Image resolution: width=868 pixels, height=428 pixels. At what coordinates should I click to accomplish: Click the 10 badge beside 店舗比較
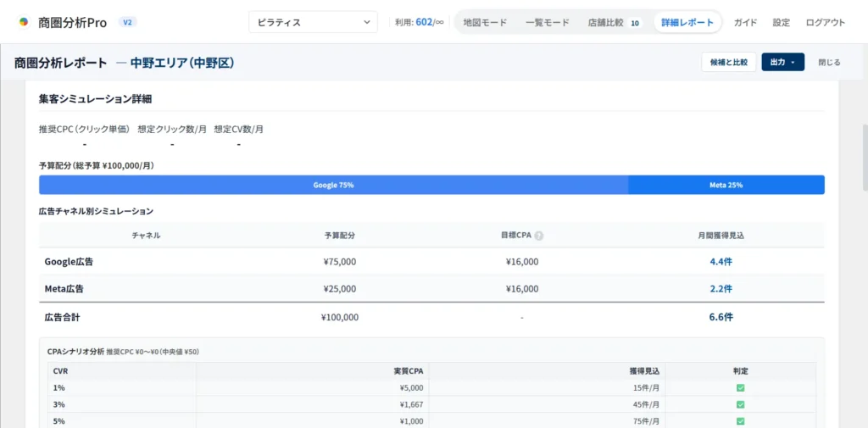[635, 23]
